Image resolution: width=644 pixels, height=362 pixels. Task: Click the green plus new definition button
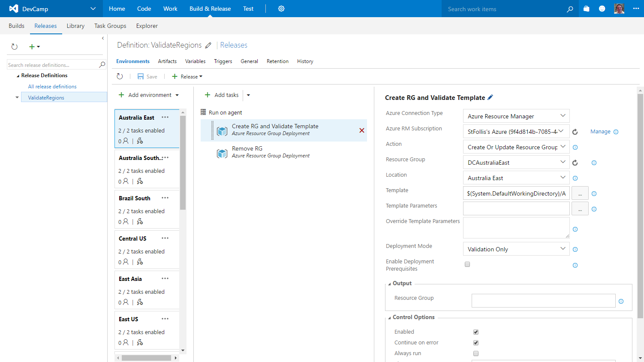(x=34, y=47)
